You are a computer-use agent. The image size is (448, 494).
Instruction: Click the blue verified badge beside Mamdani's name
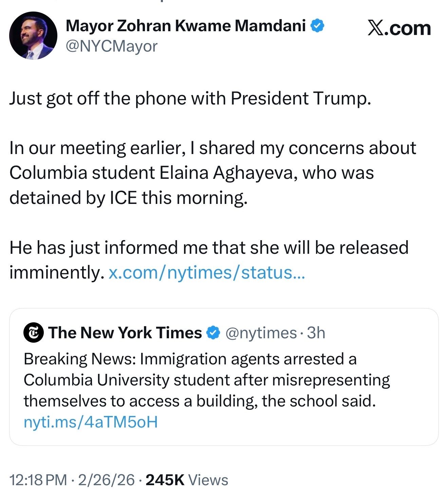pyautogui.click(x=318, y=26)
